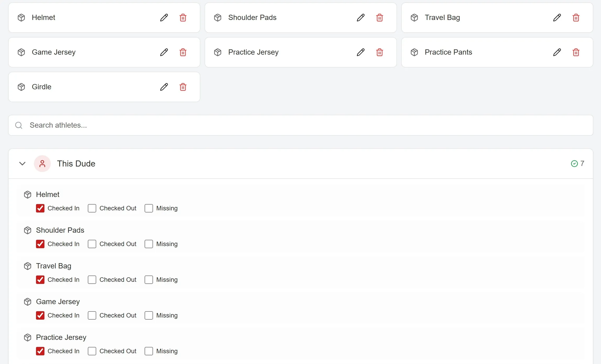Mark Travel Bag as Missing
Screen dimensions: 601x364
[x=149, y=280]
